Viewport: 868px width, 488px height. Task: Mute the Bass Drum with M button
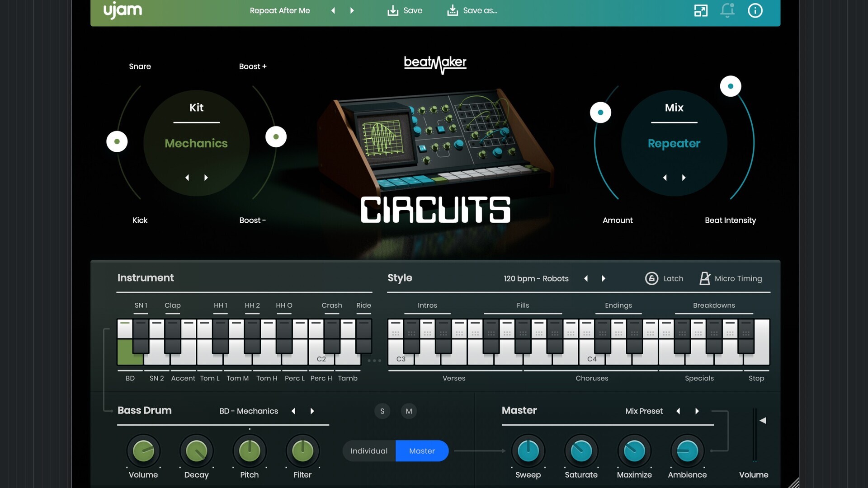[409, 411]
